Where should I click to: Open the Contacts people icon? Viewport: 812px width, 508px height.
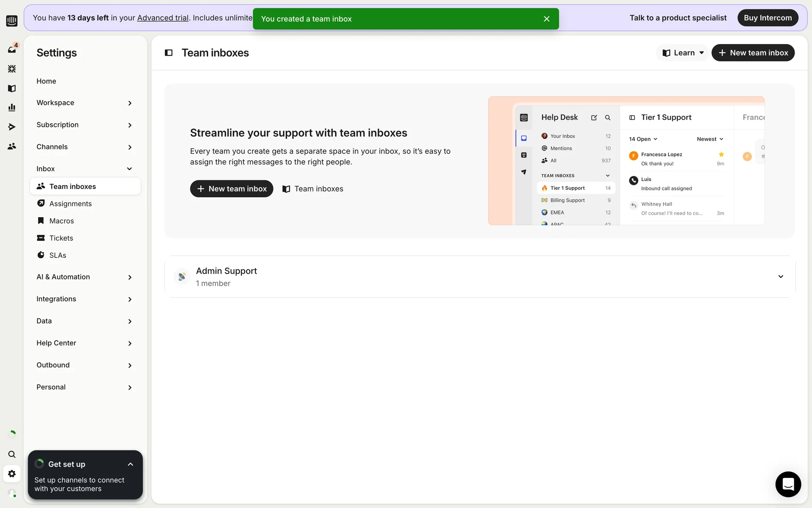(x=12, y=146)
